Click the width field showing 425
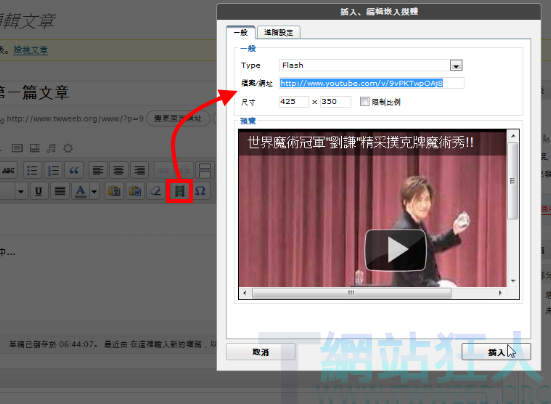Image resolution: width=551 pixels, height=404 pixels. click(294, 102)
